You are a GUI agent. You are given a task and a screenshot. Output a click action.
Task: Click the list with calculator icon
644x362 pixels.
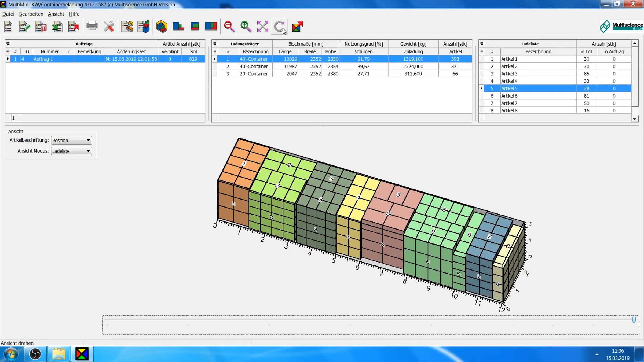[41, 26]
